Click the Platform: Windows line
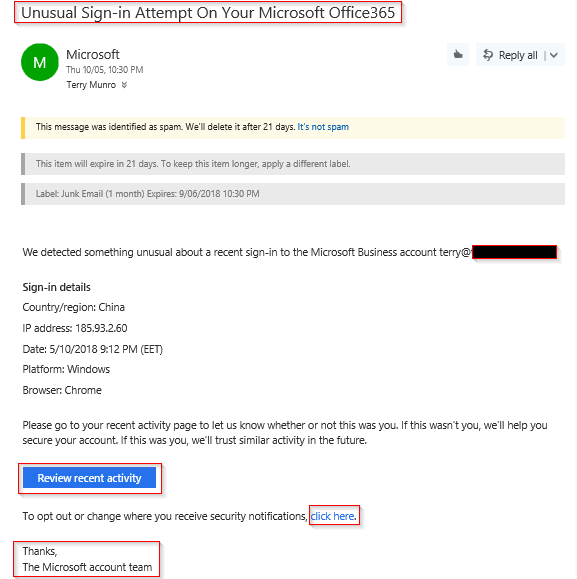The image size is (577, 579). [x=66, y=369]
